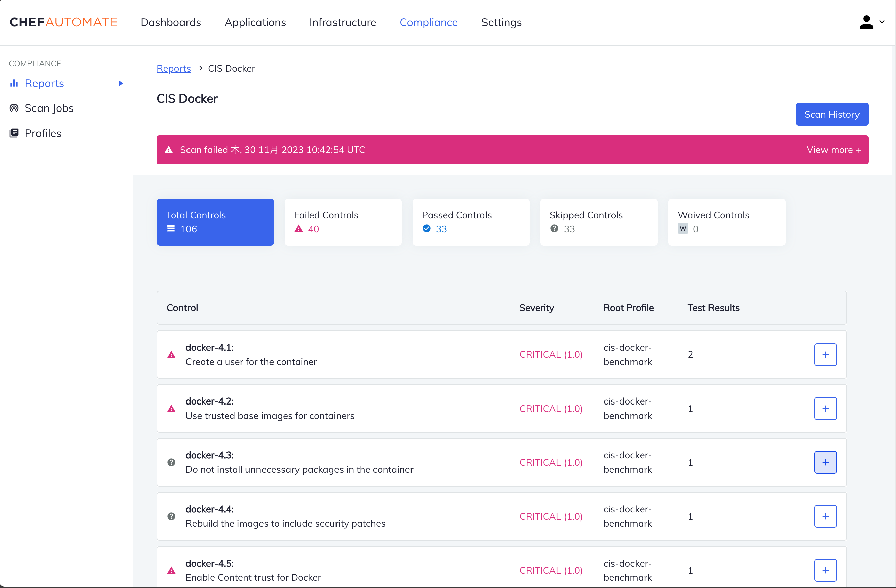This screenshot has height=588, width=896.
Task: Expand the docker-4.5 control row
Action: click(825, 570)
